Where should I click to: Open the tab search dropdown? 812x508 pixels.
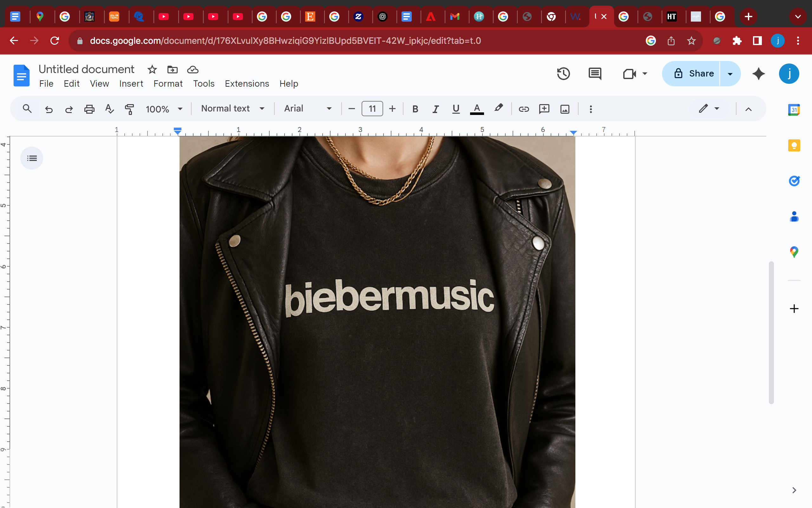(798, 17)
